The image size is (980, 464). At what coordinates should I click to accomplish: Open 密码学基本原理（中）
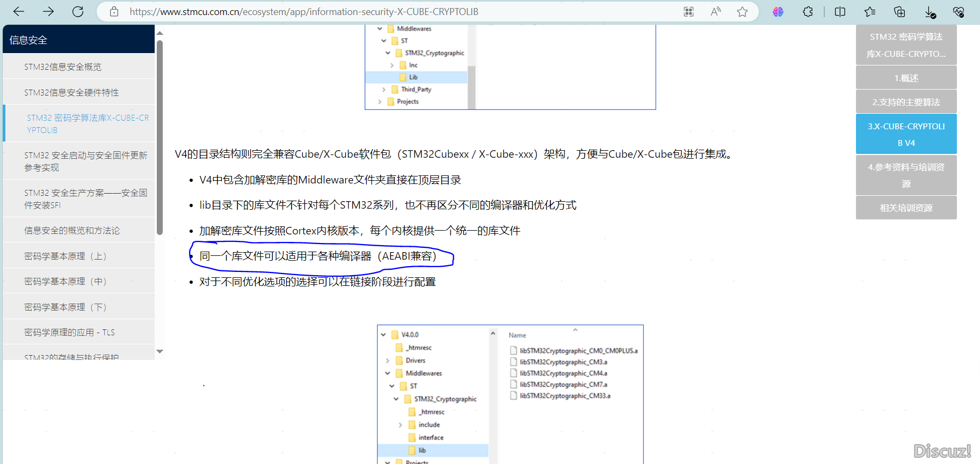(x=79, y=281)
